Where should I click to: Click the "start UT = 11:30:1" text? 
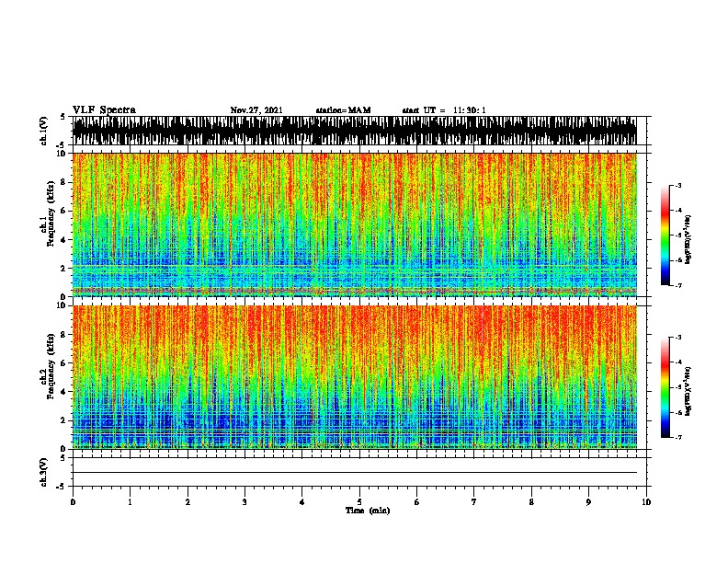point(444,110)
